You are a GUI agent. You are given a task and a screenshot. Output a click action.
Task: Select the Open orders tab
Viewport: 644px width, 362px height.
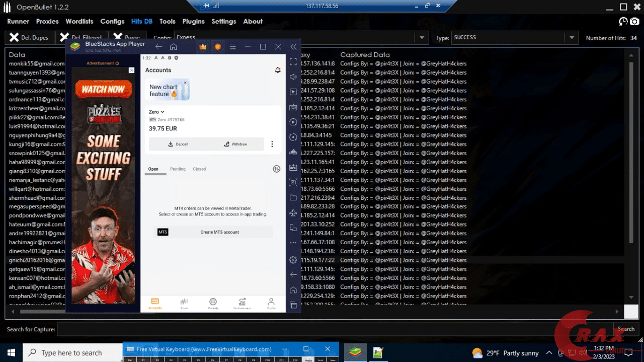point(153,169)
